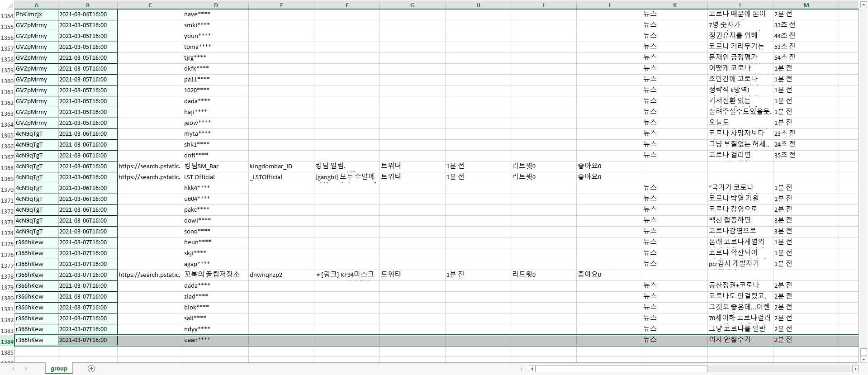Click the horizontal scrollbar right arrow
Viewport: 868px width, 375px height.
tap(855, 369)
